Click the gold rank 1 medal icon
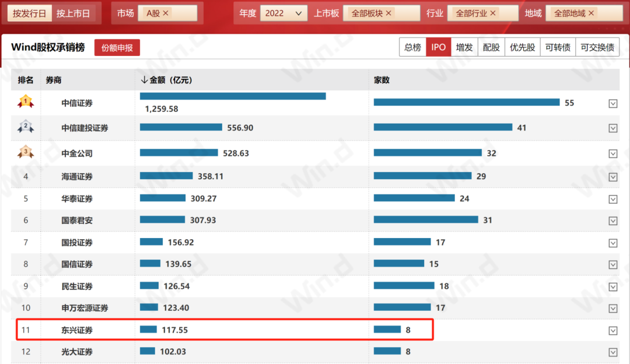 tap(25, 101)
